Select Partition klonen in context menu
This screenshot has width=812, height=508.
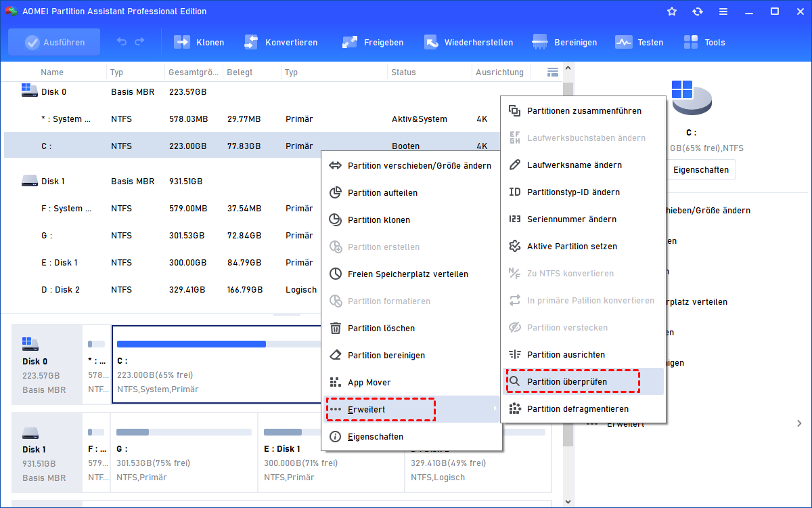coord(412,219)
